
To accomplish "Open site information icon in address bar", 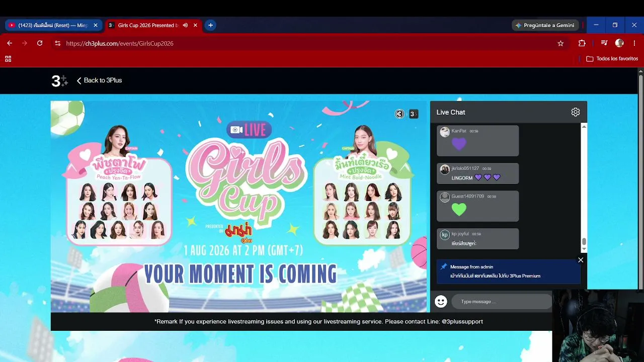I will pos(57,43).
